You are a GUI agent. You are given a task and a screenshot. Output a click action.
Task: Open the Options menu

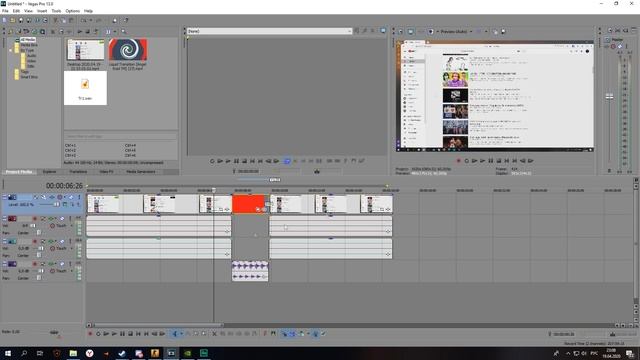point(73,11)
